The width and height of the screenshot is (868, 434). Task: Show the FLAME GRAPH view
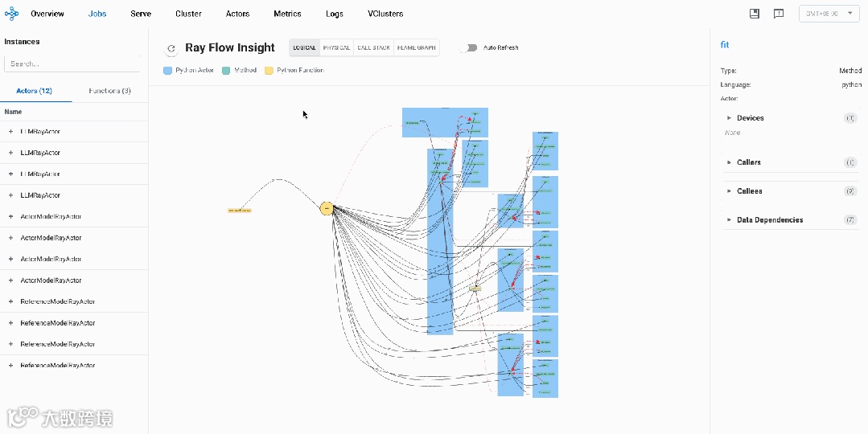coord(416,47)
